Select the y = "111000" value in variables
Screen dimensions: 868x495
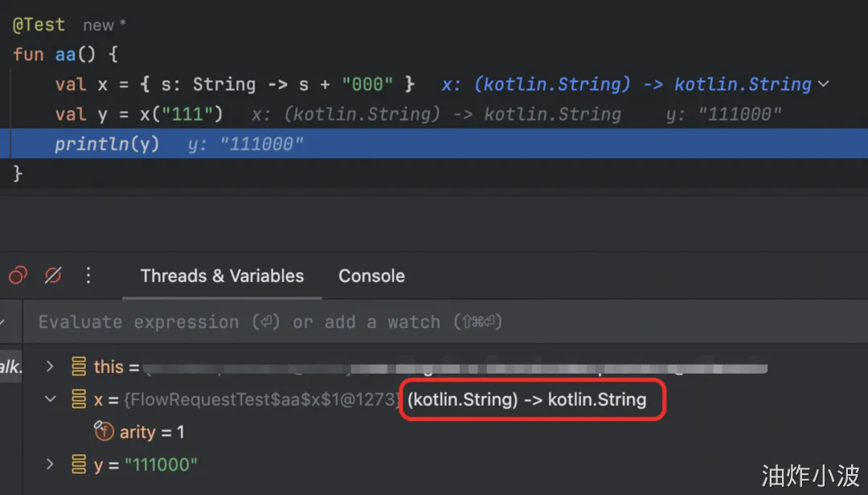point(160,464)
